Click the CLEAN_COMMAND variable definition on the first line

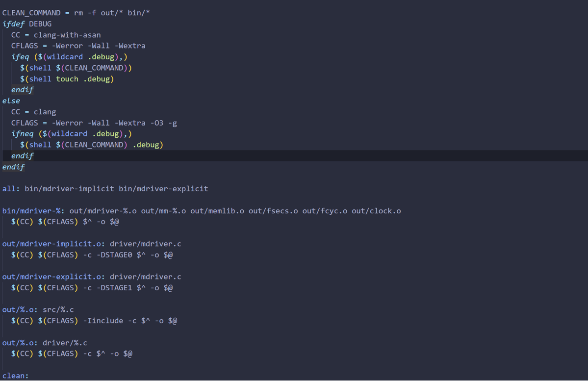click(x=31, y=13)
